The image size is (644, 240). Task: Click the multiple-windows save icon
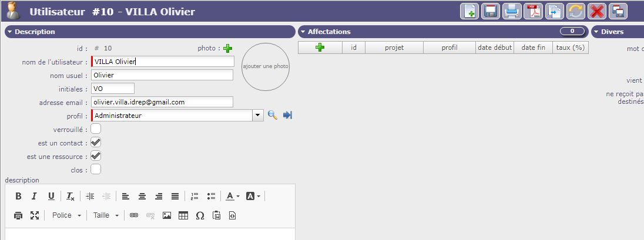pos(618,11)
